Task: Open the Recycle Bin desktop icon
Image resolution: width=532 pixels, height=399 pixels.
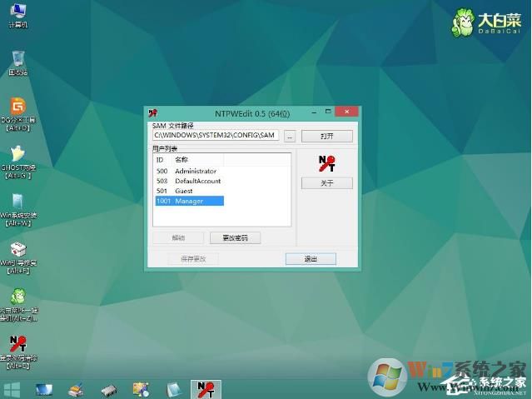Action: 17,59
